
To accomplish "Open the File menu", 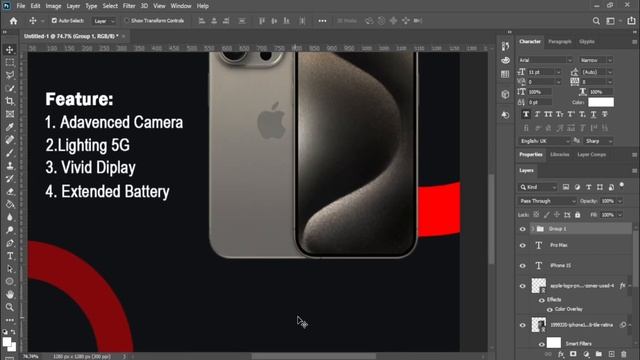I will 21,6.
